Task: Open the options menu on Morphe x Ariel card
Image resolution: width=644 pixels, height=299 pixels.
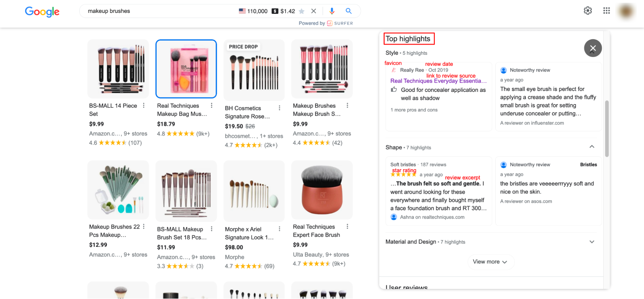Action: 279,229
